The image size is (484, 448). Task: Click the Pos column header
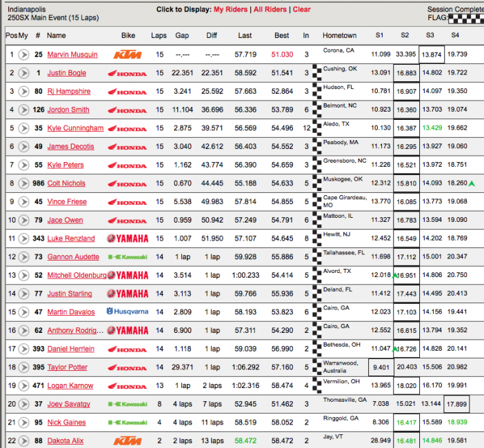click(12, 35)
